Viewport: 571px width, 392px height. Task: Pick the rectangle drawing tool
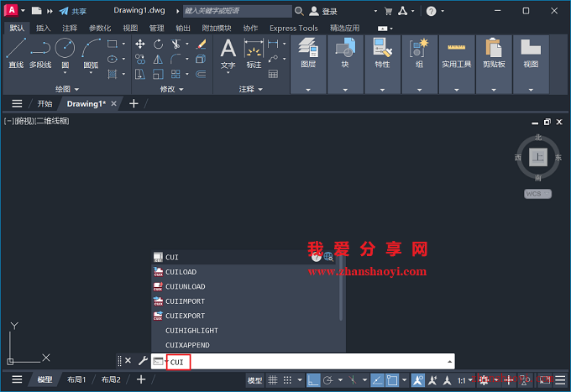coord(113,44)
